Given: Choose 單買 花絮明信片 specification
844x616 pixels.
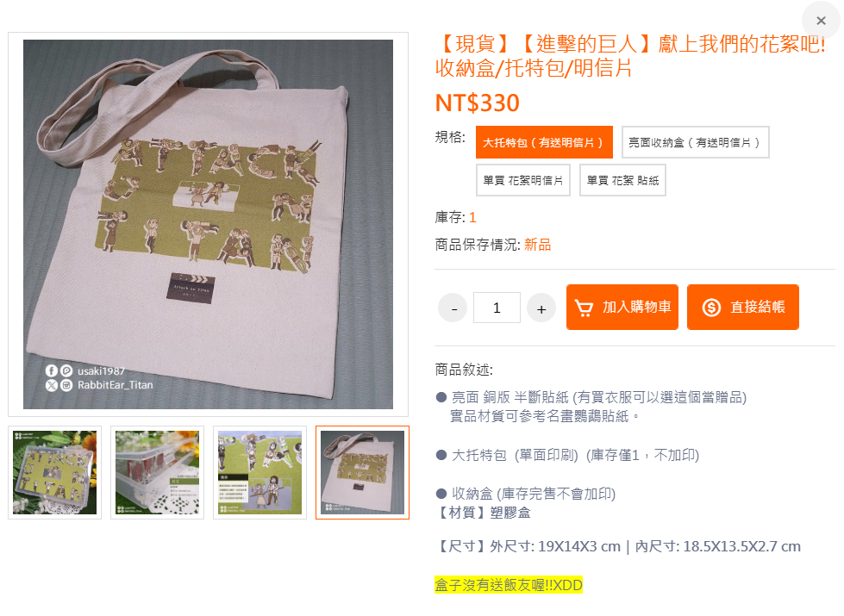Looking at the screenshot, I should (x=522, y=180).
